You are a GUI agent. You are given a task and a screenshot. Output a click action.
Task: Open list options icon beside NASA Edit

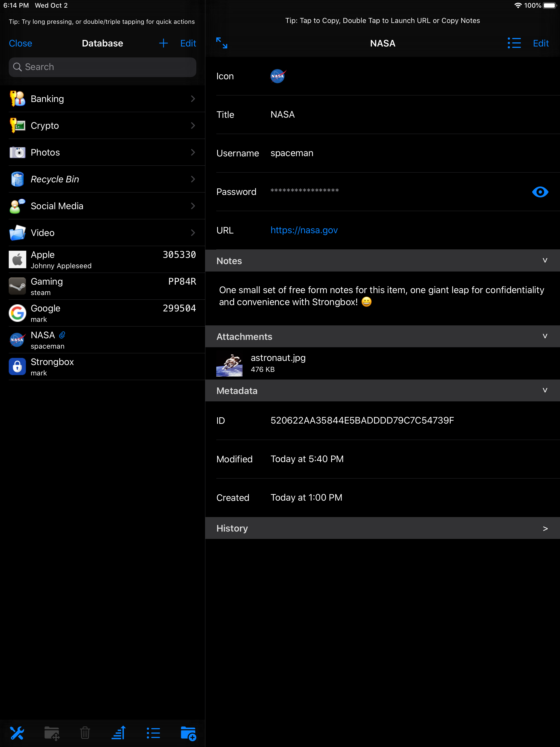point(514,43)
